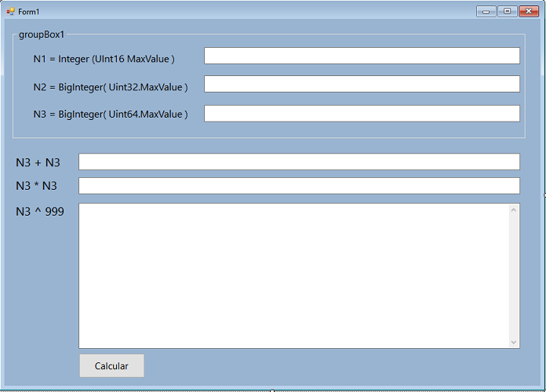
Task: Click the "N3 ^ 999" label
Action: coord(40,212)
